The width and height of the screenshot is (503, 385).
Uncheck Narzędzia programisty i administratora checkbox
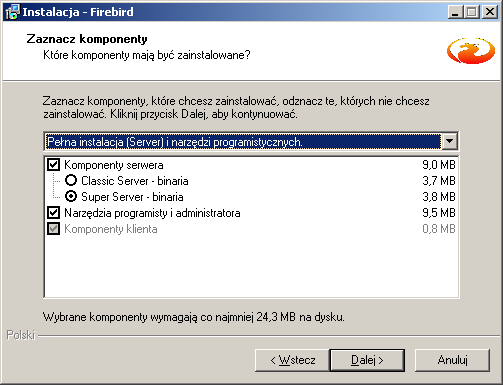click(54, 213)
